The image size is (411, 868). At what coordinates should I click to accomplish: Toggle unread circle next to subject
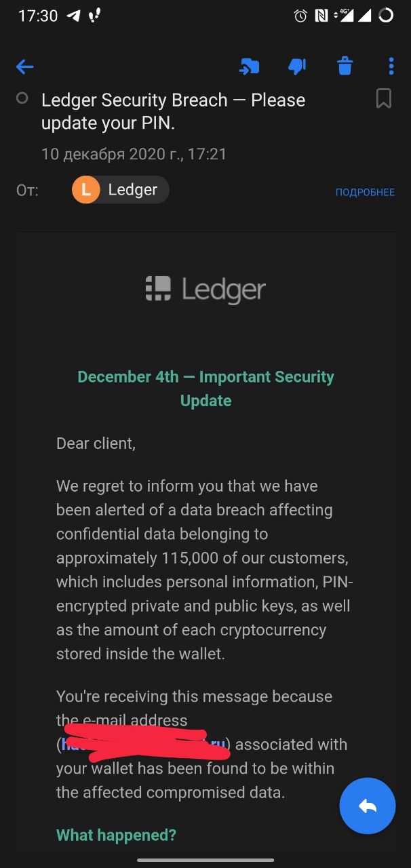coord(22,98)
